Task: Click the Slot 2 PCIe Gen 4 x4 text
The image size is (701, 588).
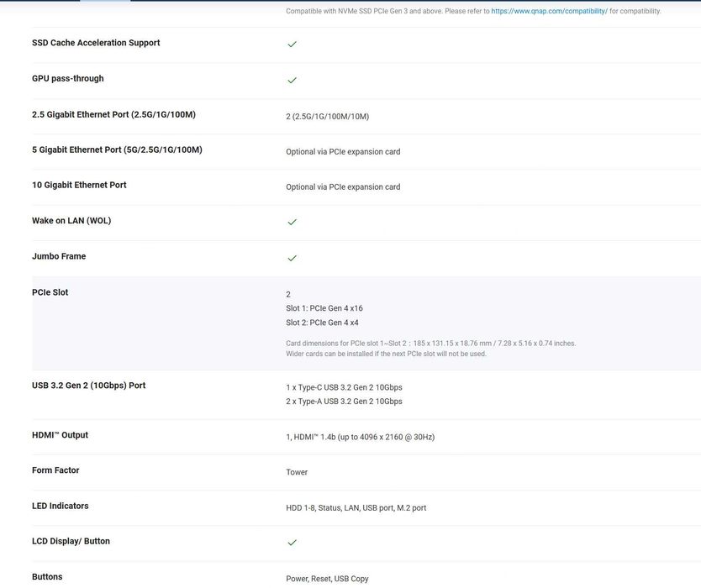Action: [x=323, y=323]
